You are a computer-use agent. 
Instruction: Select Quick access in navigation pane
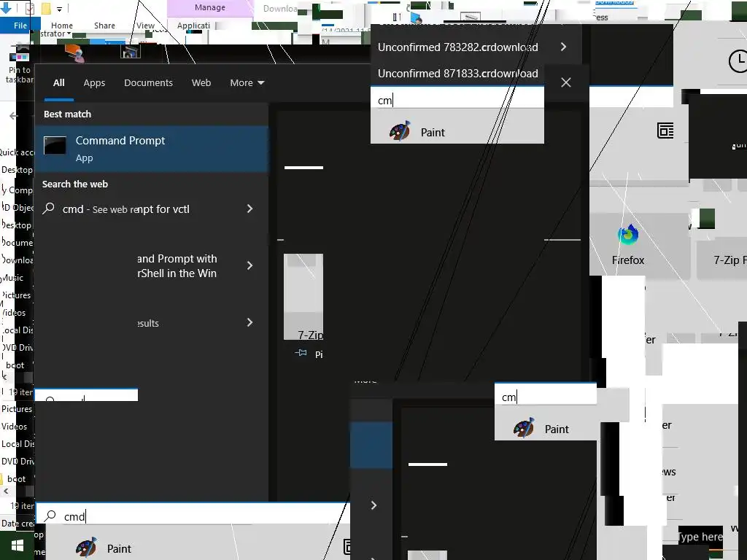coord(17,152)
